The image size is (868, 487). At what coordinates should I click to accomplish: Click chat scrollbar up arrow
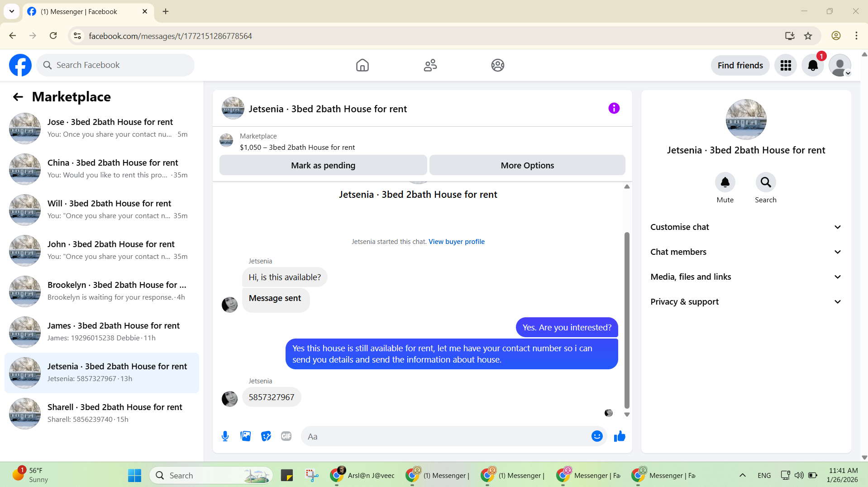tap(627, 186)
